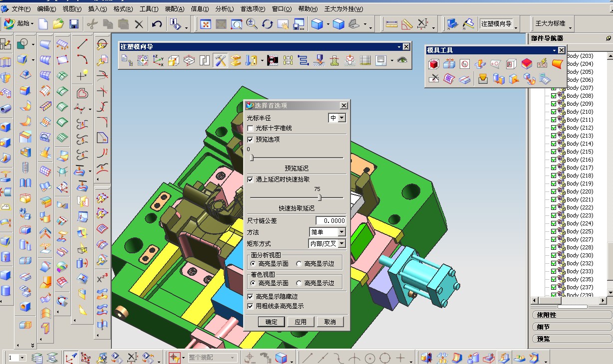Screen dimensions: 613x364
Task: Open the 起始 start dropdown
Action: [19, 23]
